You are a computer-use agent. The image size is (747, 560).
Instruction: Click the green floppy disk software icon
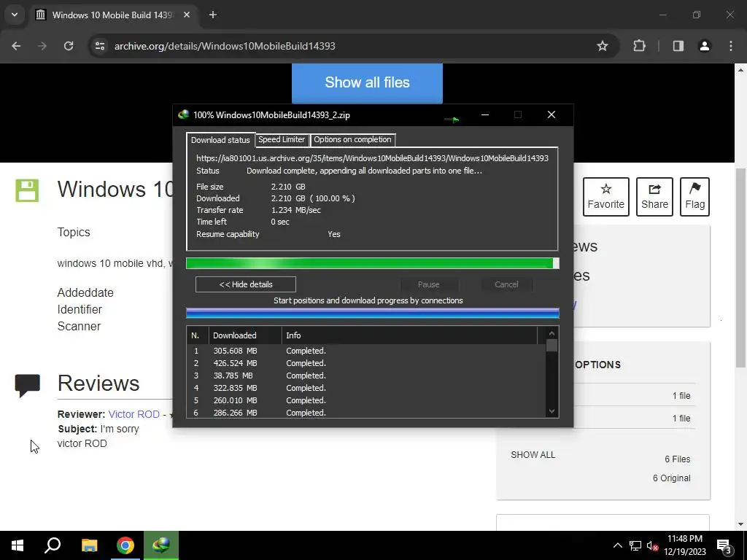click(27, 190)
